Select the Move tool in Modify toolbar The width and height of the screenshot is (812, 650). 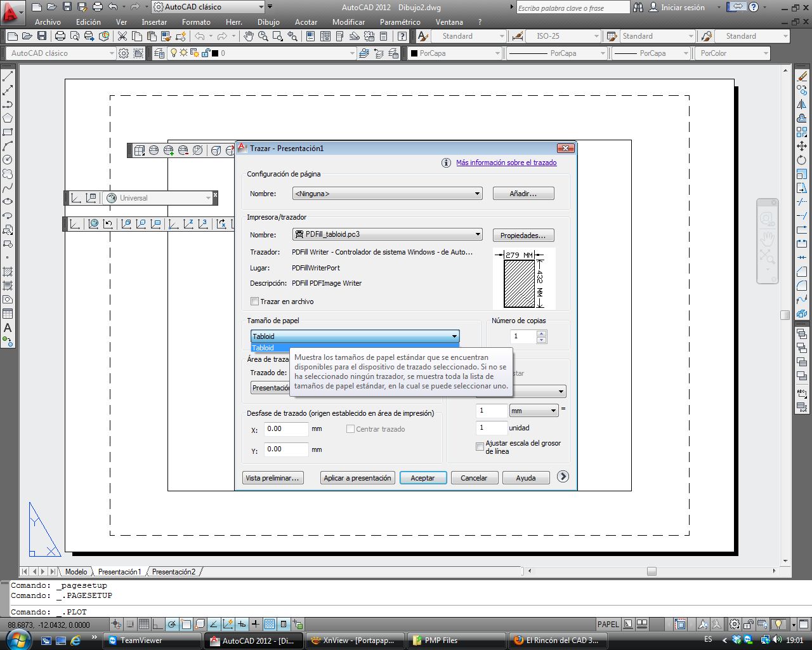pyautogui.click(x=802, y=146)
